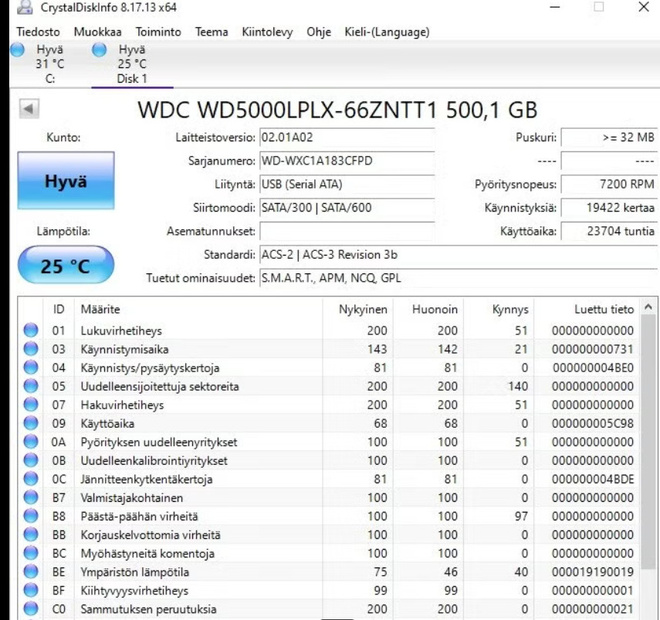Click status orb for 09 Käyttöaika row
The height and width of the screenshot is (620, 660).
(31, 423)
